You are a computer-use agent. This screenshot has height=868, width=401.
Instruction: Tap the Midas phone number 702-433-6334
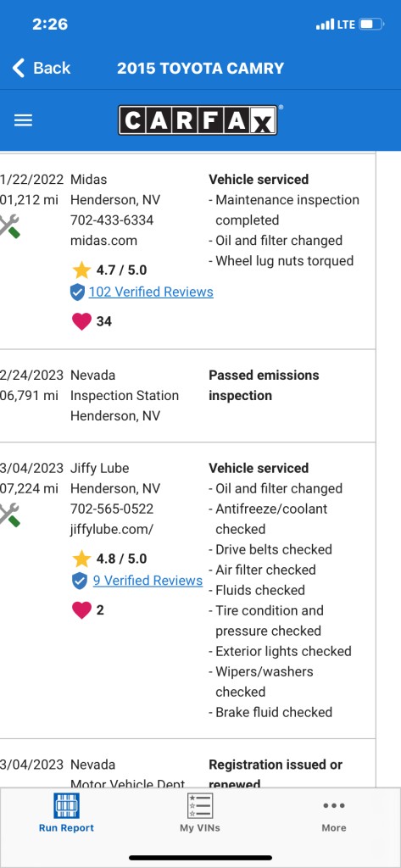coord(112,220)
